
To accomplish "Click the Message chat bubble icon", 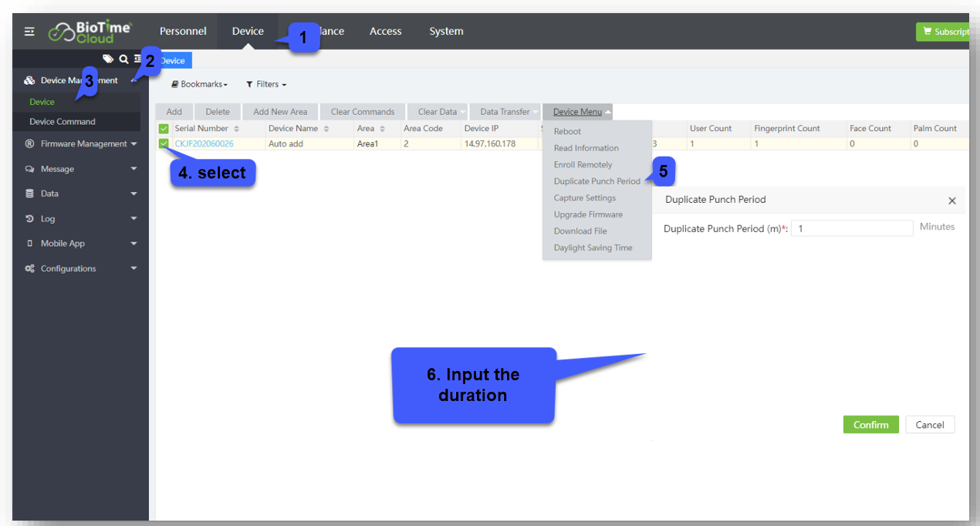I will 30,169.
